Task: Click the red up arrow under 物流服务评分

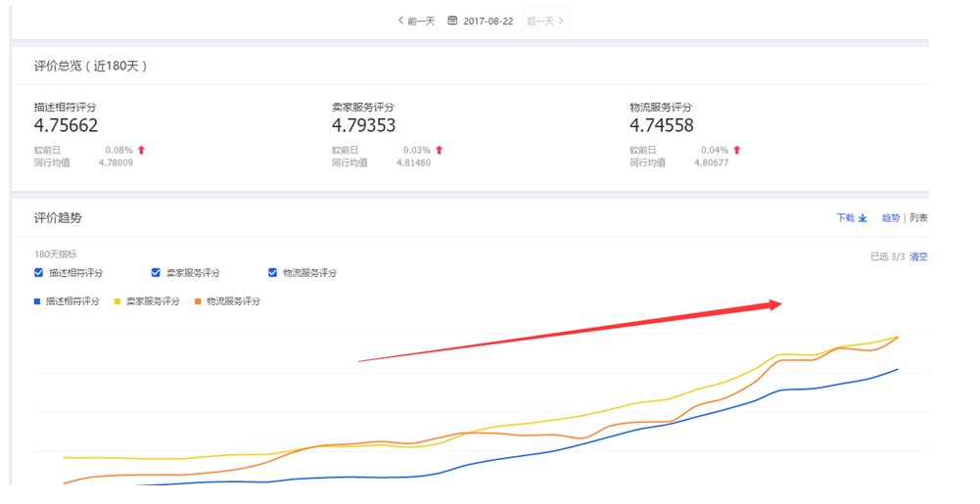Action: [736, 150]
